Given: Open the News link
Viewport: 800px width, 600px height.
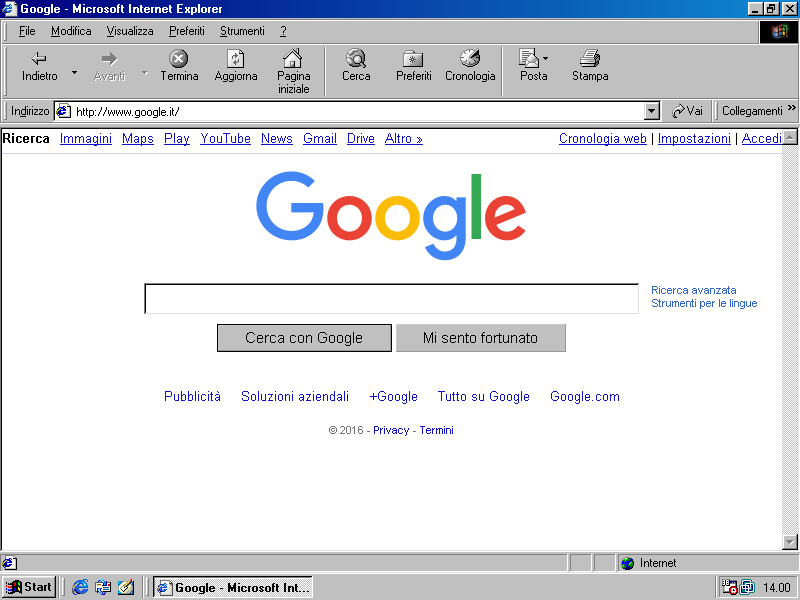Looking at the screenshot, I should [277, 139].
